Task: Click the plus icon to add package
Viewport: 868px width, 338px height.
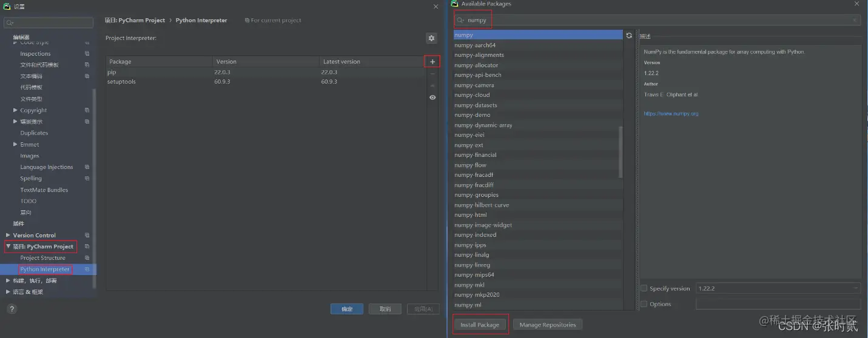Action: (x=432, y=62)
